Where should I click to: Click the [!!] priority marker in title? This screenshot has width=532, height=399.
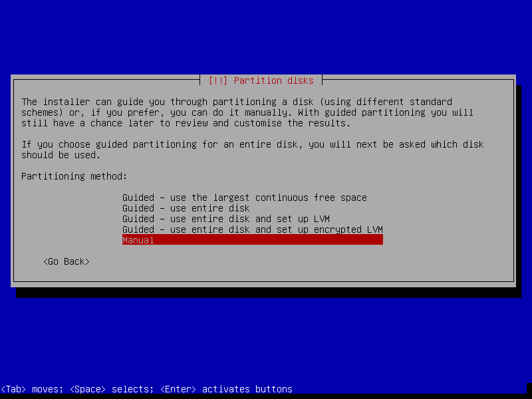(218, 80)
